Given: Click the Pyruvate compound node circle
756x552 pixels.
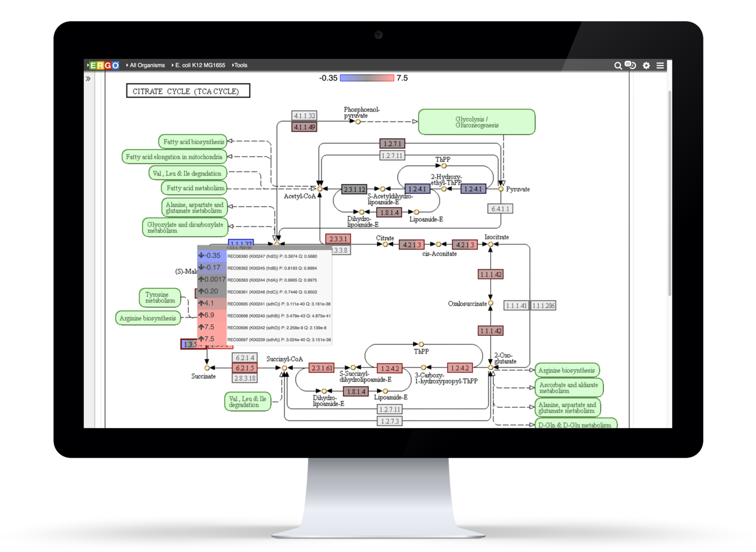Looking at the screenshot, I should [x=500, y=189].
